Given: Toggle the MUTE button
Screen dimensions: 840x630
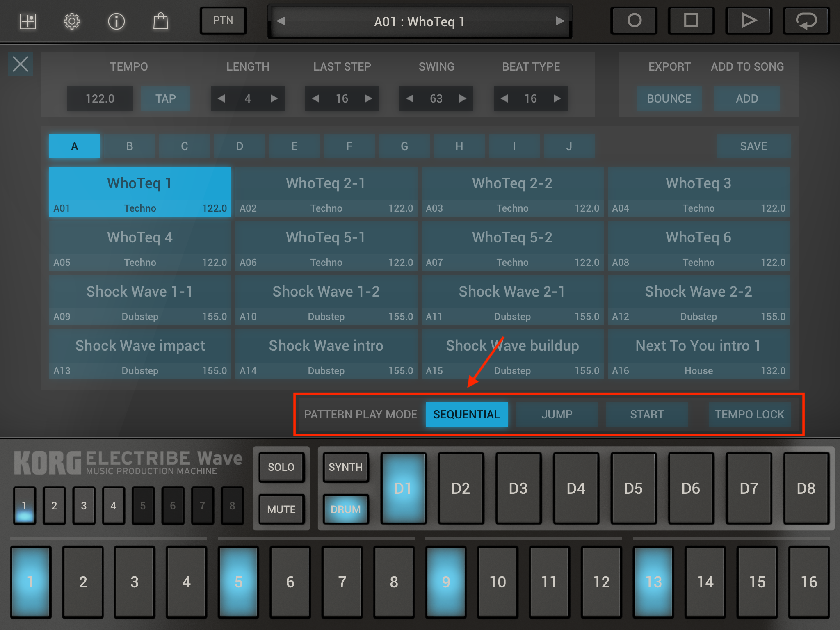Looking at the screenshot, I should coord(281,509).
